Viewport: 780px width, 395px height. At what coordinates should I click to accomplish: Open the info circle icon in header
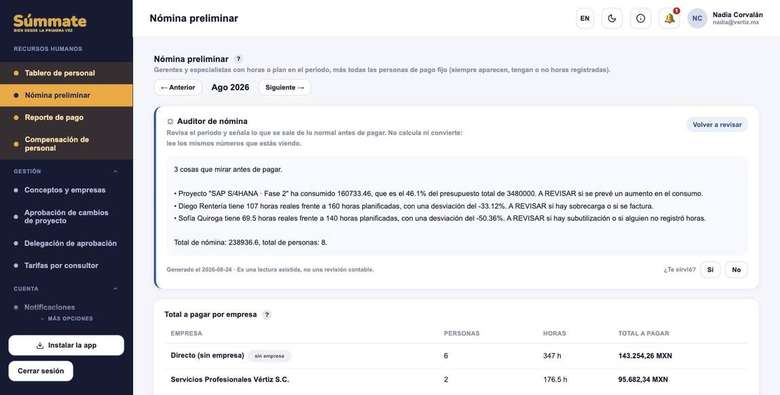[641, 18]
